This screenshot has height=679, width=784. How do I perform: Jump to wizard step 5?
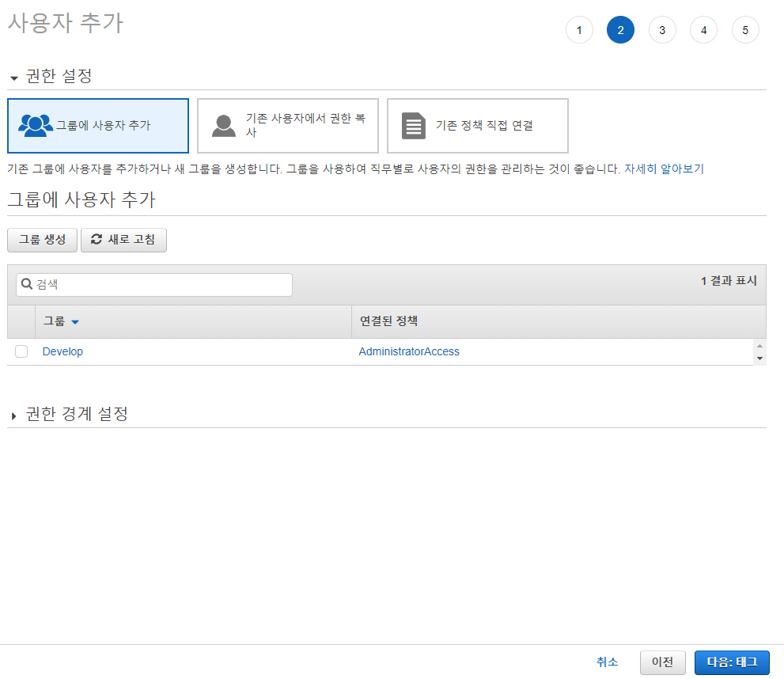pos(745,30)
